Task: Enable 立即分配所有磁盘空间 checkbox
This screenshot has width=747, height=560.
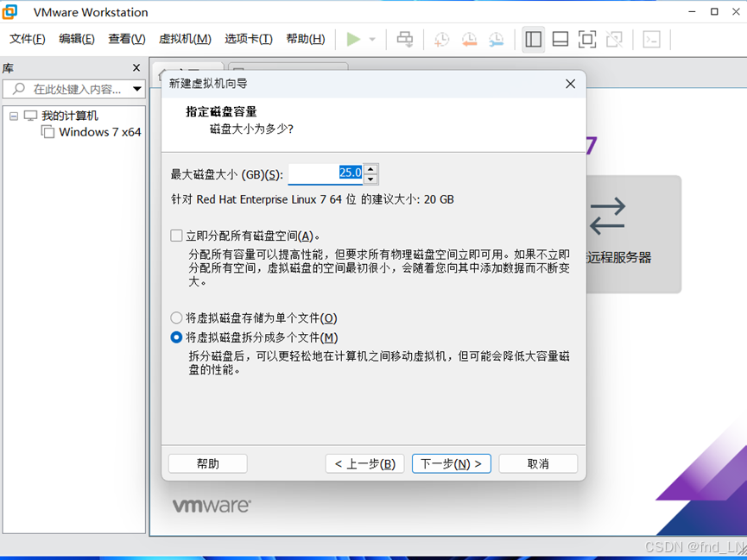Action: (175, 235)
